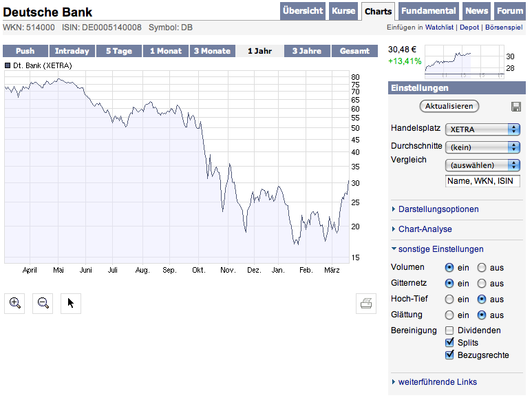Click the mini intraday chart thumbnail
Image resolution: width=532 pixels, height=400 pixels.
pos(464,62)
